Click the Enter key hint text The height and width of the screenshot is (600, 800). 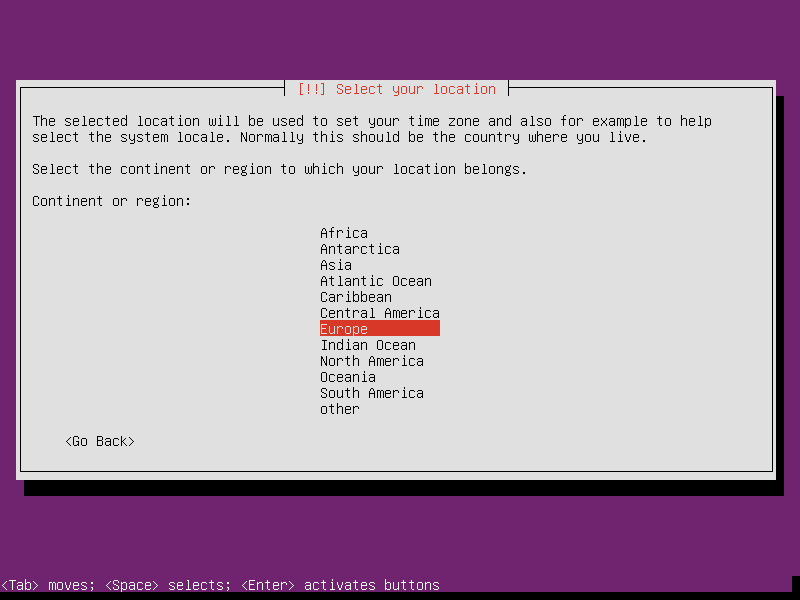pos(268,585)
